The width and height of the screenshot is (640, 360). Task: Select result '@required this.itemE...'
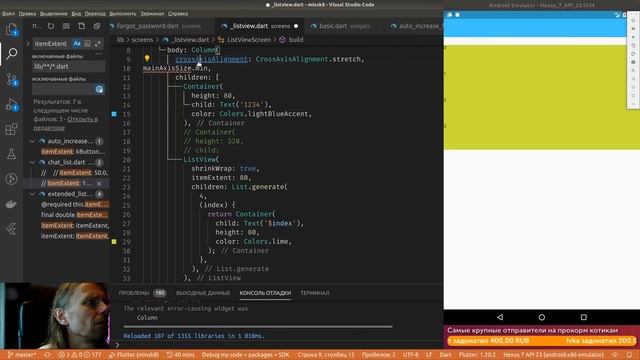pos(75,204)
